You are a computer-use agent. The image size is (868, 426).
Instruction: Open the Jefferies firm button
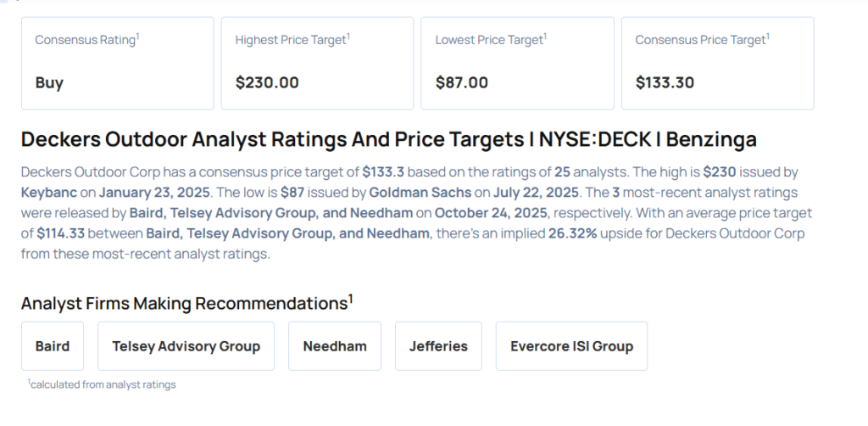click(438, 346)
